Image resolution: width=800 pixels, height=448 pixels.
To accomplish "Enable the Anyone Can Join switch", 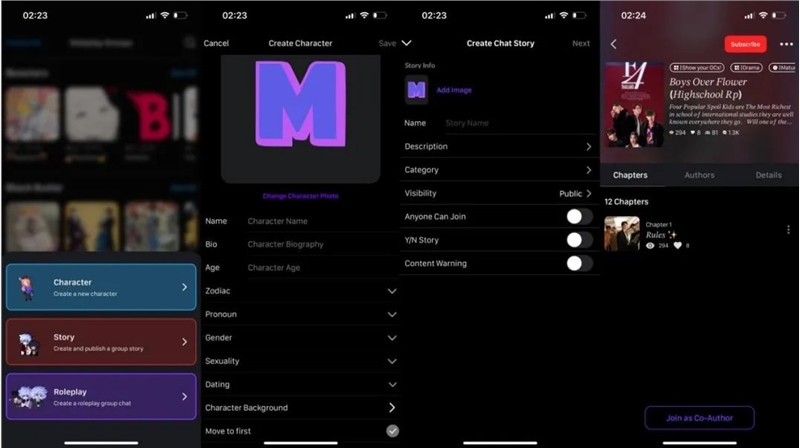I will click(x=579, y=216).
